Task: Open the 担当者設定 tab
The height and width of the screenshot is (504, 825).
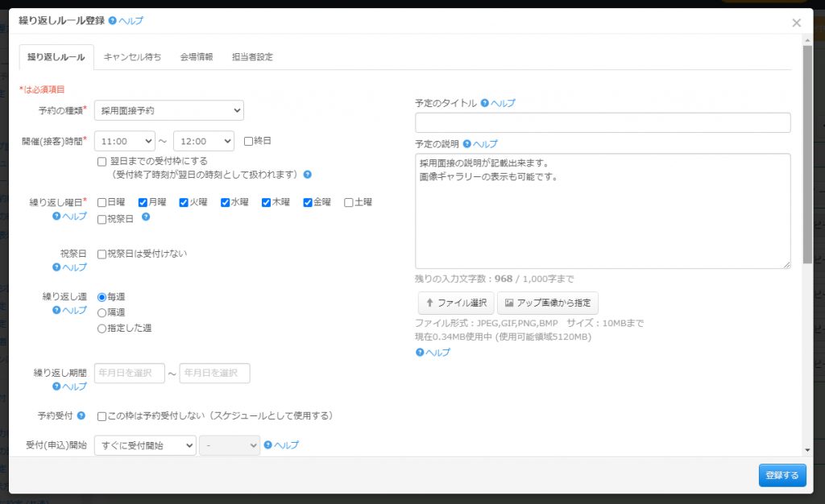Action: [252, 57]
